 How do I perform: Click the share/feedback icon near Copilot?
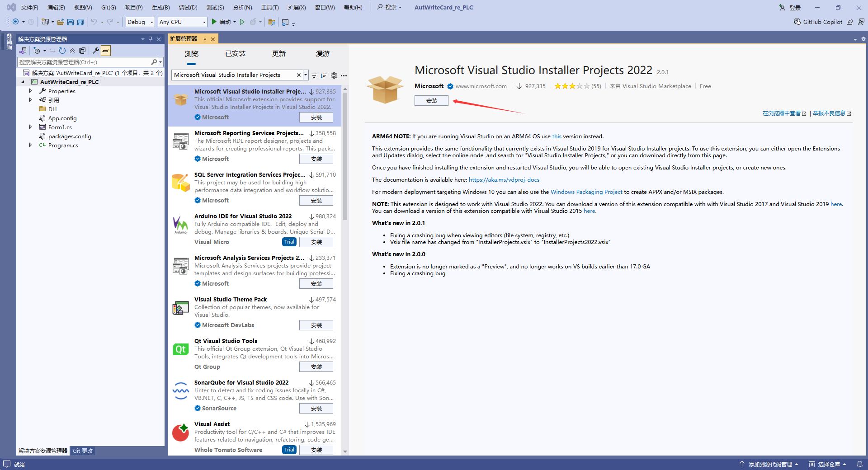(x=850, y=22)
